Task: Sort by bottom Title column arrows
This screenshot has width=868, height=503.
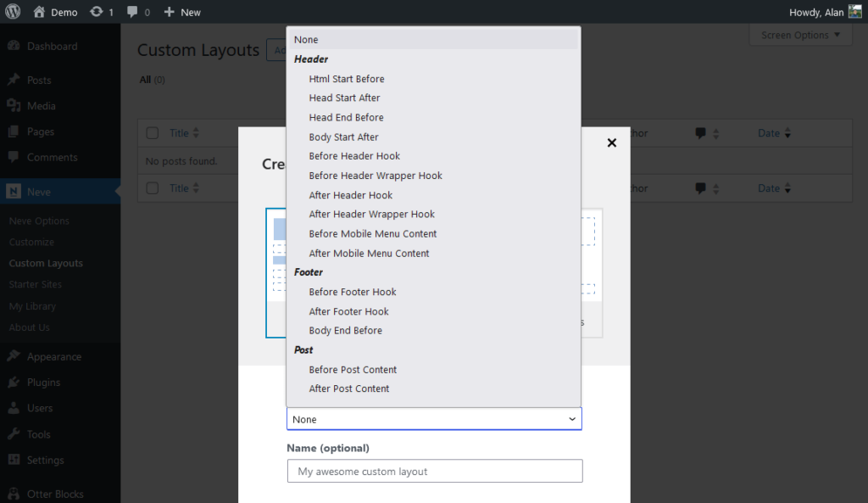Action: point(196,188)
